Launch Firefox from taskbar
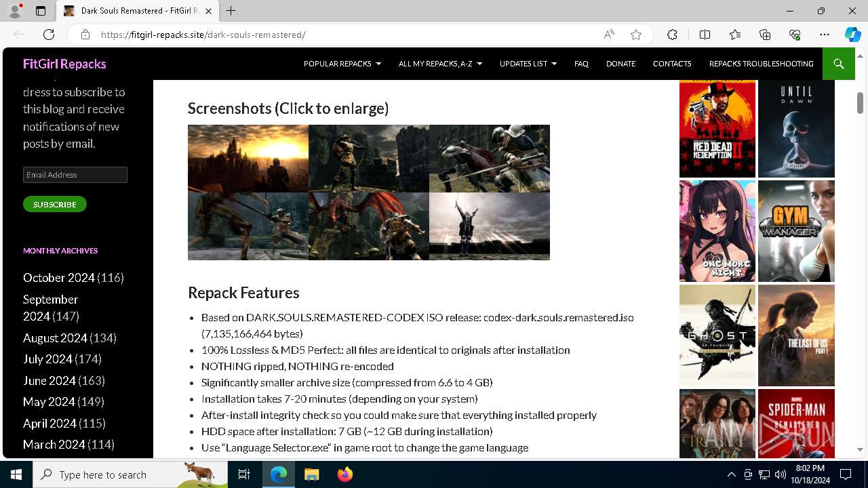This screenshot has width=868, height=488. pyautogui.click(x=344, y=474)
